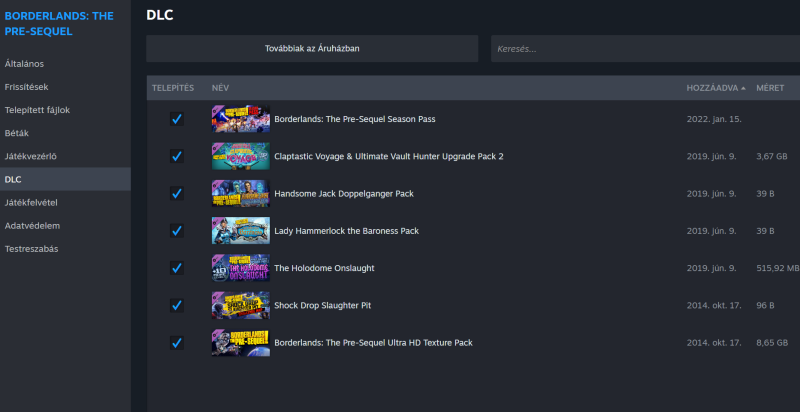Uncheck Borderlands: The Pre-Sequel Season Pass install checkbox
This screenshot has height=412, width=800.
[177, 119]
